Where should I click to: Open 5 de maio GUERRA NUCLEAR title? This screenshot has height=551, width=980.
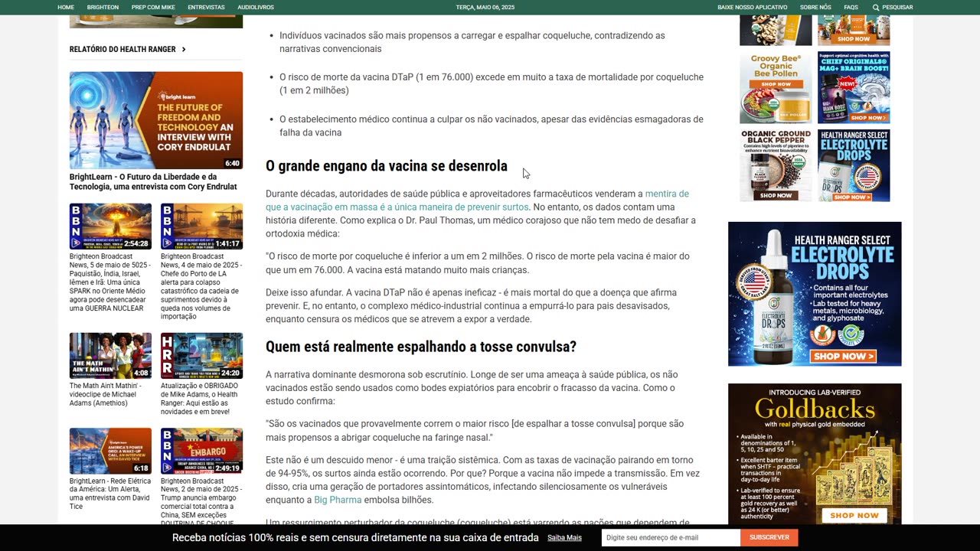click(110, 282)
